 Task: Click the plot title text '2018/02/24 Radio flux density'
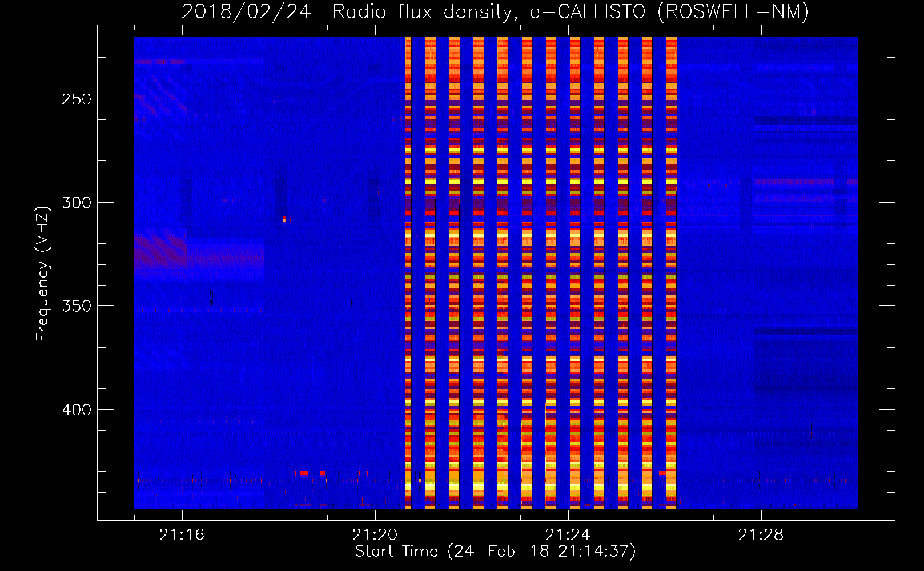pos(347,12)
